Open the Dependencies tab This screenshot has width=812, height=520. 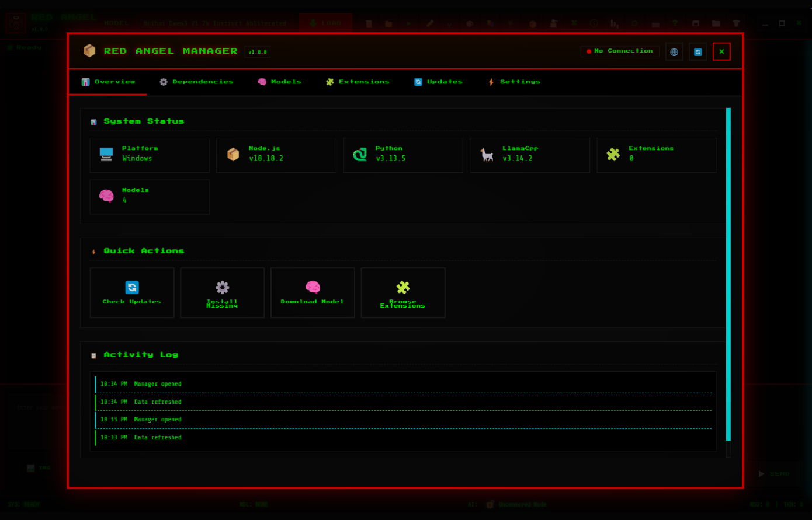196,82
